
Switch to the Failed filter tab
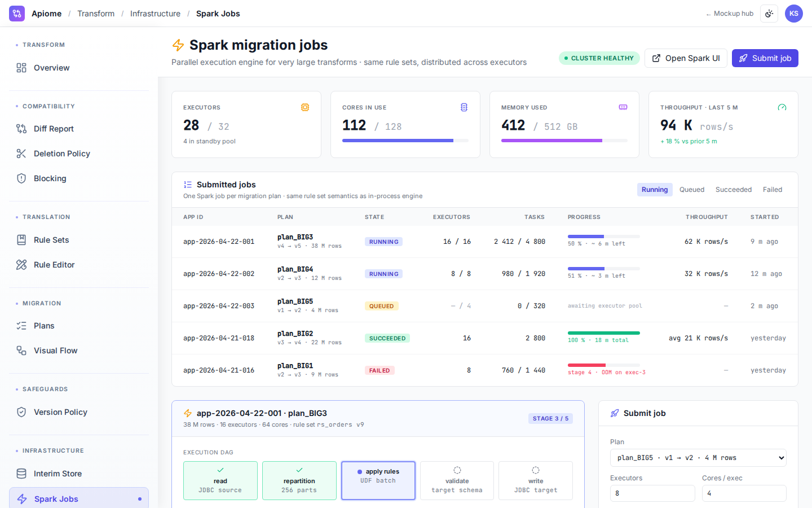click(773, 190)
